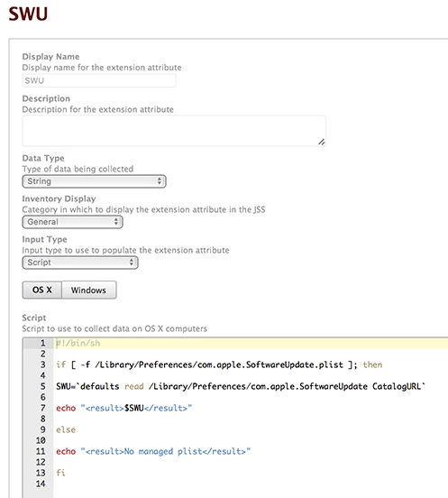Click line number 14 in the gutter

pos(41,484)
